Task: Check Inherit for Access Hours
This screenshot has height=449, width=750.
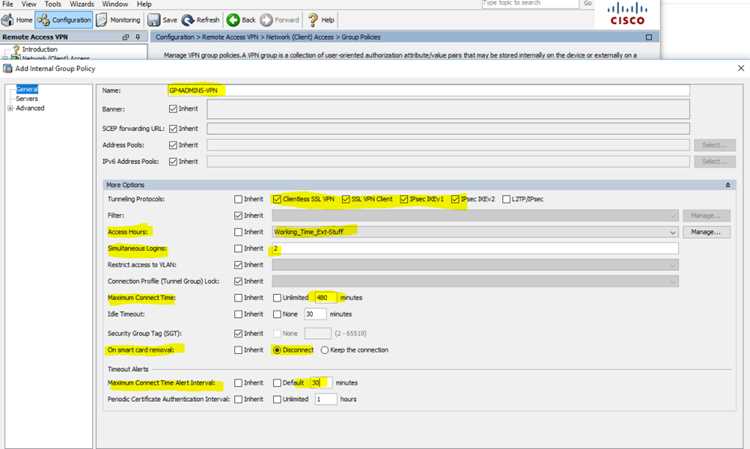Action: click(238, 232)
